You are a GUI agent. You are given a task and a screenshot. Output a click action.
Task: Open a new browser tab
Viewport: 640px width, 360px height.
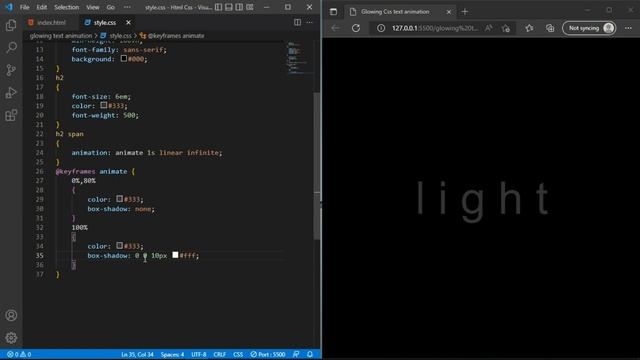pyautogui.click(x=465, y=12)
